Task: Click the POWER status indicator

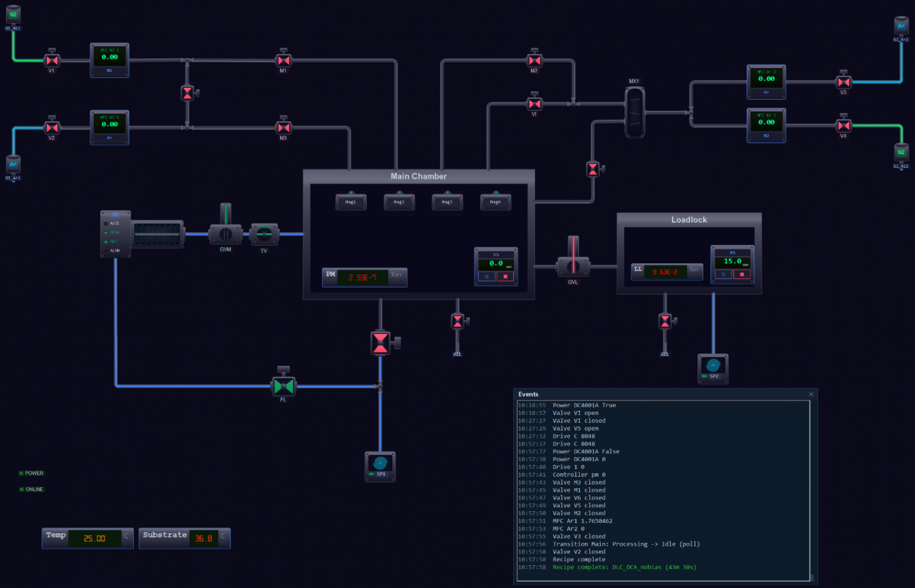Action: coord(31,473)
